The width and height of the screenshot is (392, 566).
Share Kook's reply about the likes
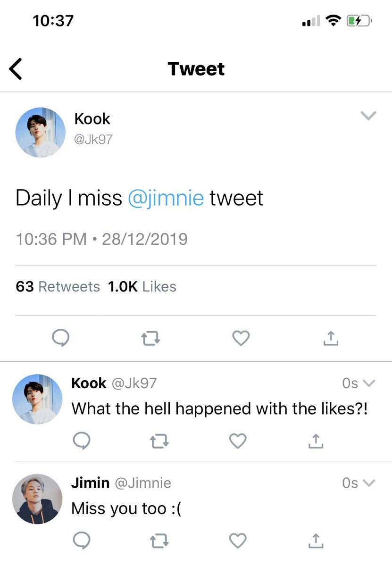[316, 441]
